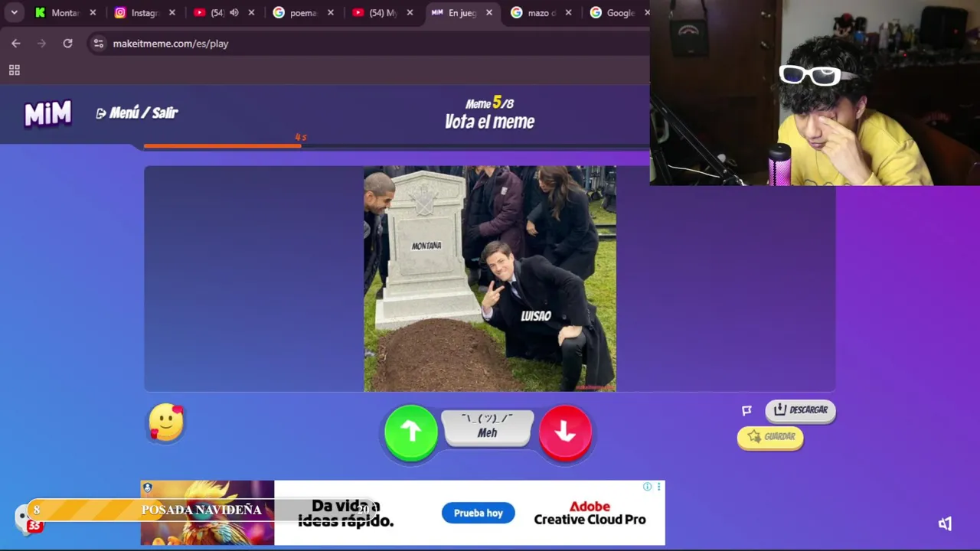Downvote the meme with red arrow
The image size is (980, 551).
[565, 432]
